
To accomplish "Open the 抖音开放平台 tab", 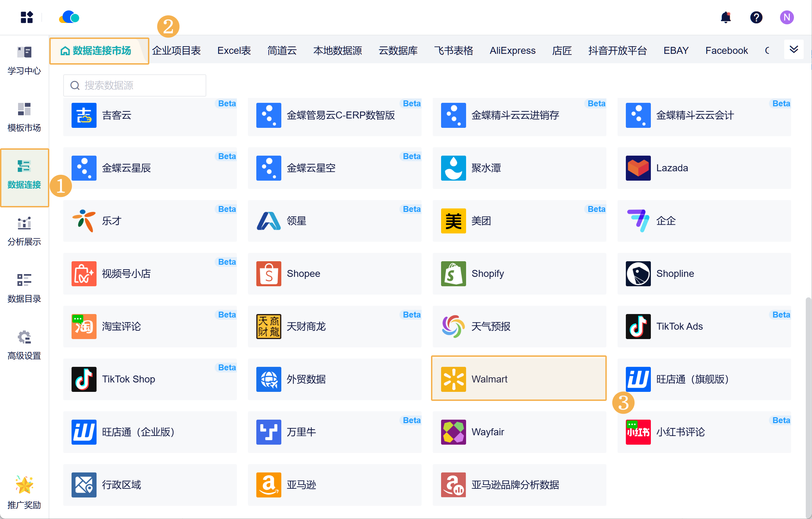I will (x=617, y=51).
